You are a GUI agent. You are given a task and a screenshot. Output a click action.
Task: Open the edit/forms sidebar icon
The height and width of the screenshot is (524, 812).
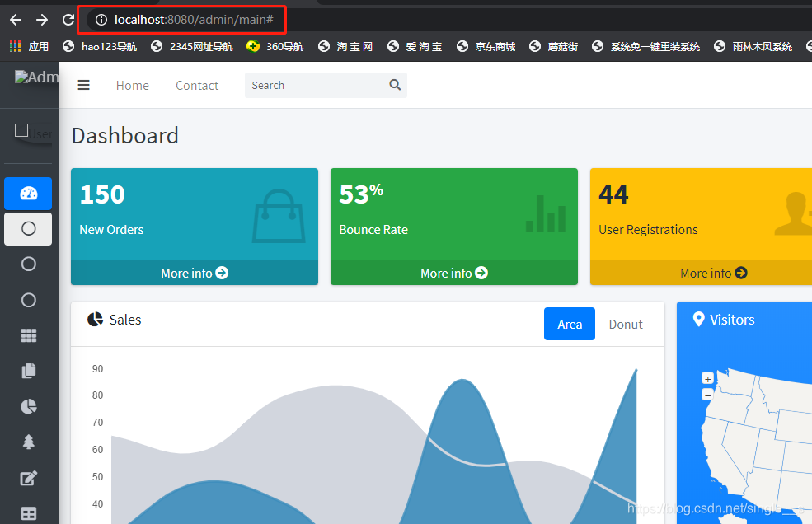29,478
